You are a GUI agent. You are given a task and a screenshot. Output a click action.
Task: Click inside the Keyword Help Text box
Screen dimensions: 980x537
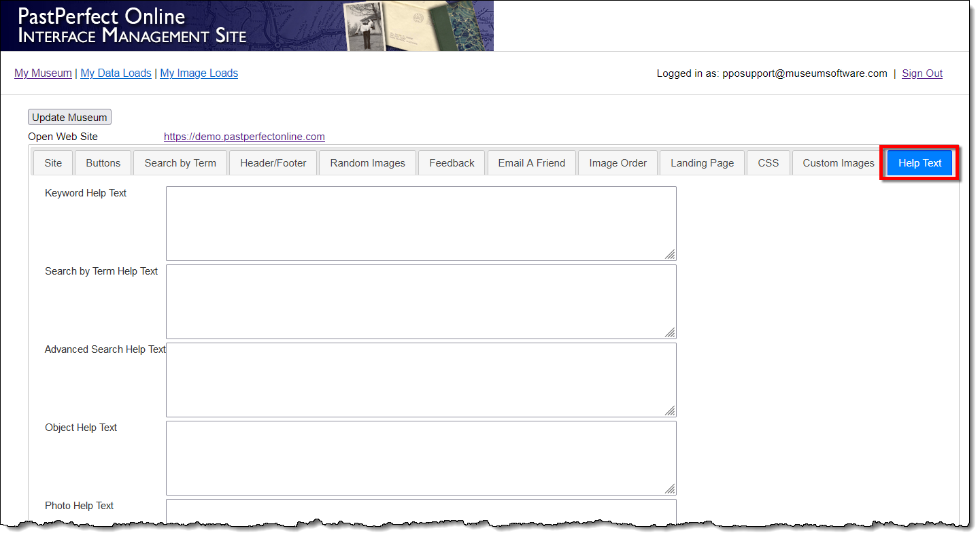click(x=420, y=223)
